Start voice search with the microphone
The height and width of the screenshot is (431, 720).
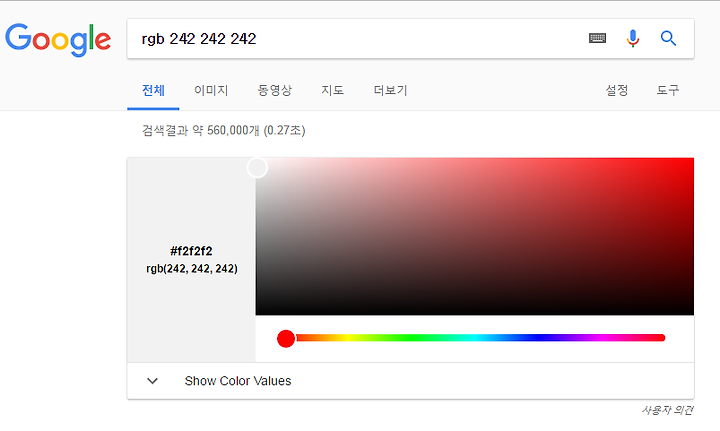[633, 39]
